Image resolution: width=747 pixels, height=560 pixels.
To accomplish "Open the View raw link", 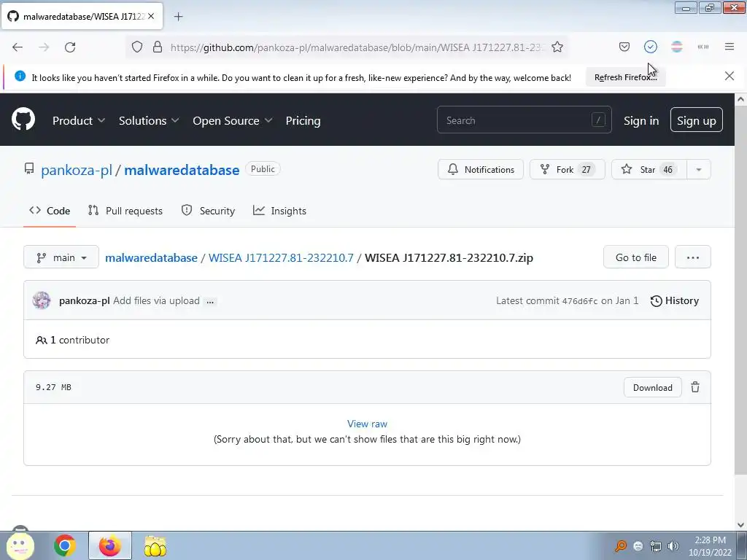I will click(x=367, y=424).
